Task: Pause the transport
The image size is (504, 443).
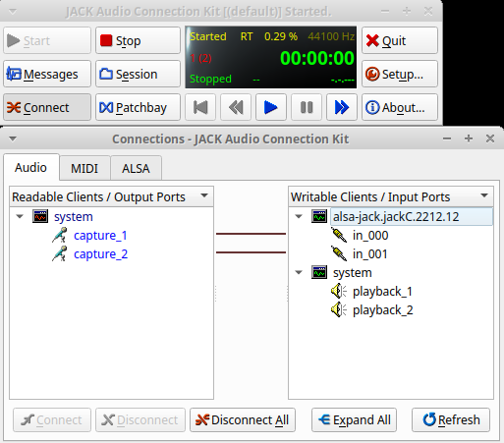Action: [x=307, y=107]
